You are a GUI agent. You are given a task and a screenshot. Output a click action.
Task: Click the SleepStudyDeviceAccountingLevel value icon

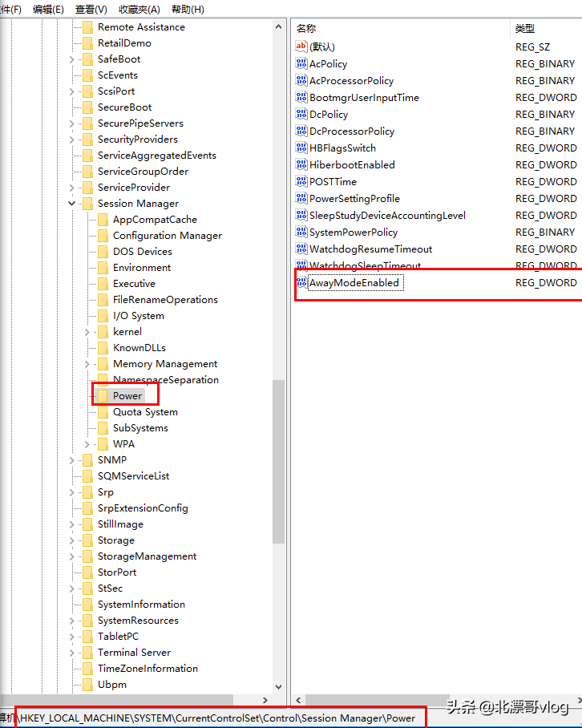point(301,215)
